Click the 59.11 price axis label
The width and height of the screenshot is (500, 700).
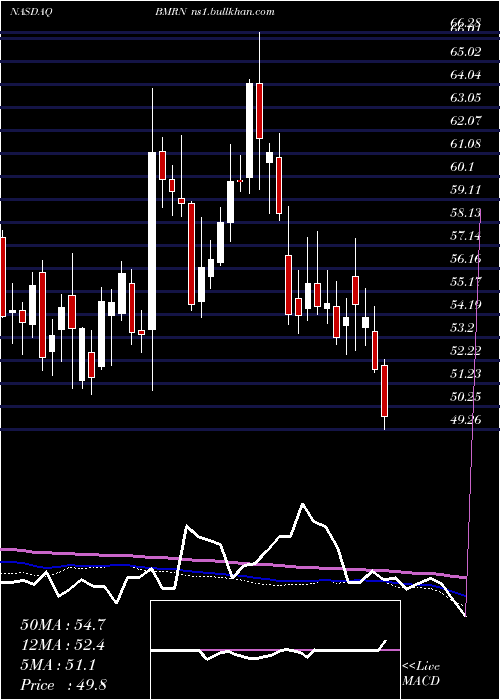465,190
